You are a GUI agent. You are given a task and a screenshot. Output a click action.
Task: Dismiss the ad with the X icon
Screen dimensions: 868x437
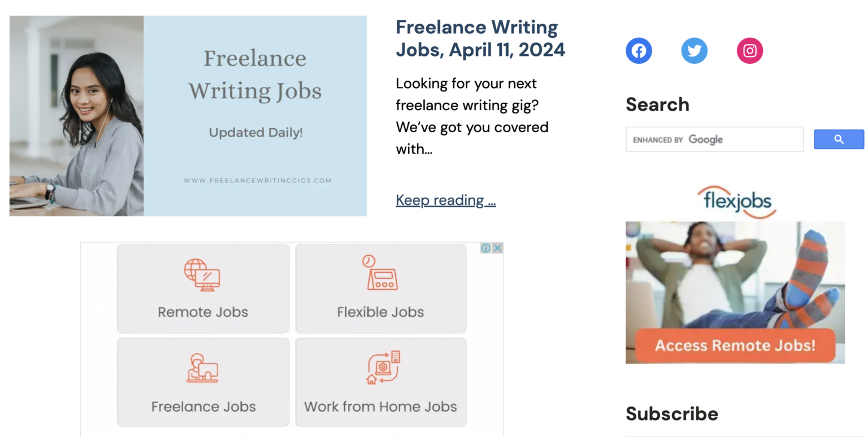coord(498,248)
